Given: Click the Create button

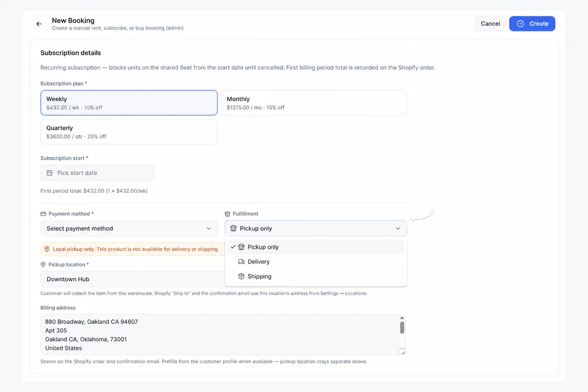Looking at the screenshot, I should point(532,24).
